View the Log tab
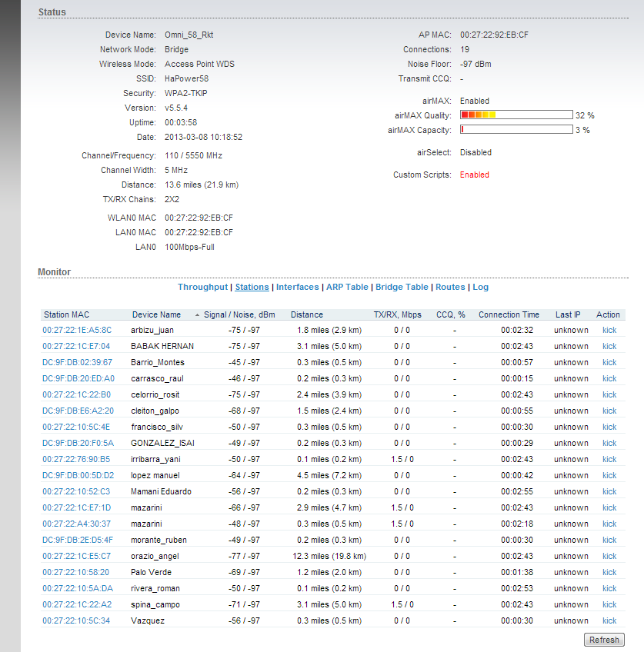 480,287
